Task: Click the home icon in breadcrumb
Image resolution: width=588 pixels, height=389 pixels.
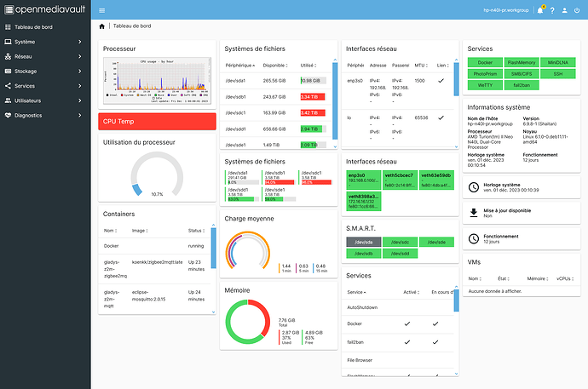Action: (x=102, y=27)
